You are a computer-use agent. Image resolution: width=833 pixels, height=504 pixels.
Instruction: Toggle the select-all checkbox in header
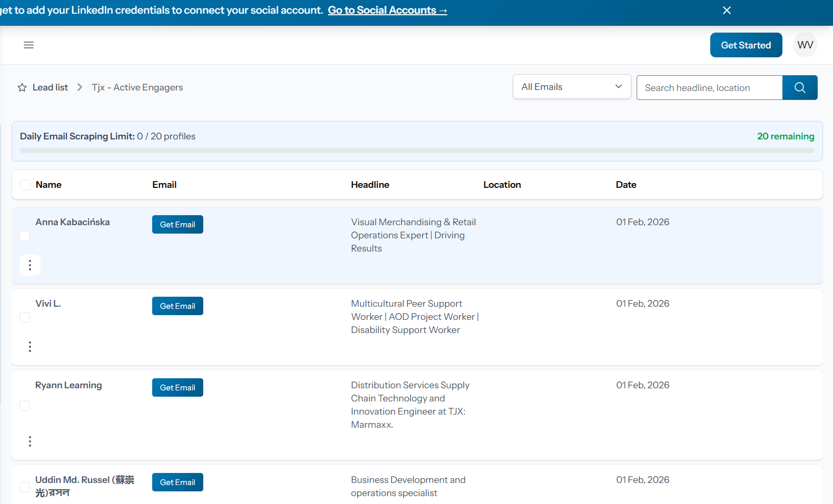pyautogui.click(x=25, y=185)
